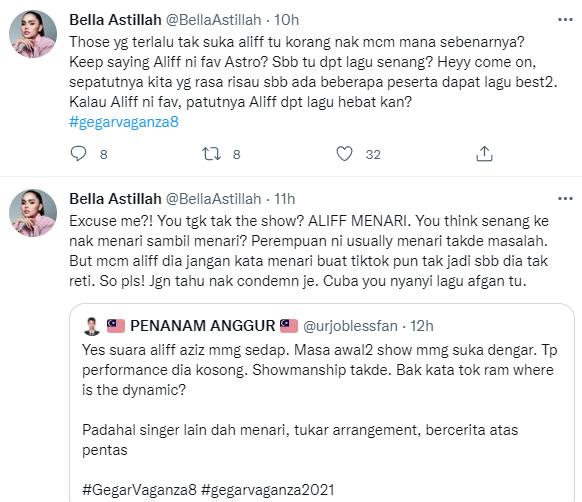Open the PENANAM ANGGUR profile picture
The image size is (582, 502).
[x=92, y=326]
